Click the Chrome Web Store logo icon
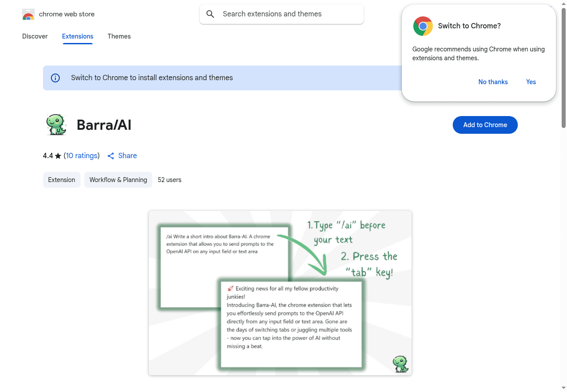The width and height of the screenshot is (567, 392). coord(28,15)
